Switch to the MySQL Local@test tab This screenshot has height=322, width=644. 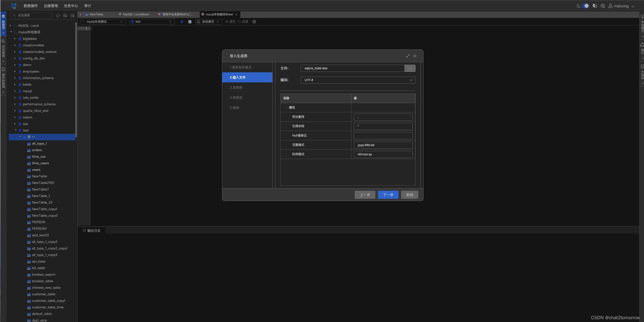click(x=136, y=14)
